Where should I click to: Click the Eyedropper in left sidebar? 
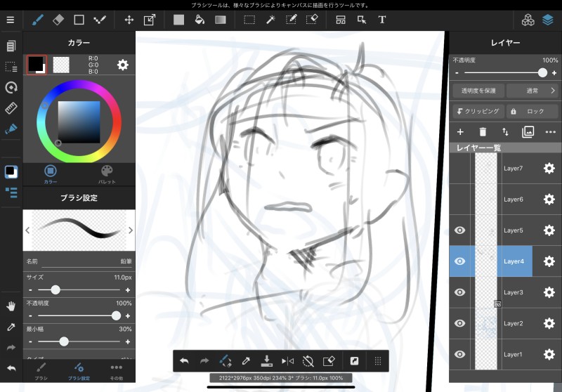[x=11, y=327]
